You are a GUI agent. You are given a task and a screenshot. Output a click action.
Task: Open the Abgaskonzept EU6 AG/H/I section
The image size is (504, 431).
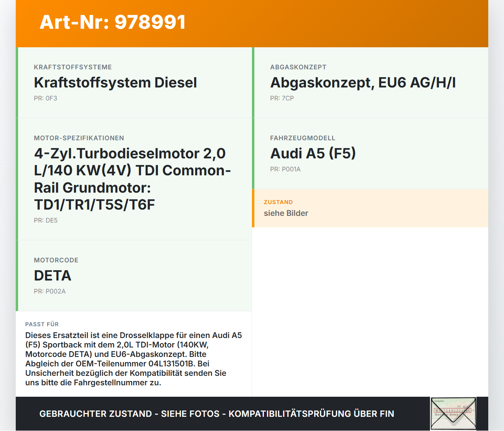(x=363, y=82)
